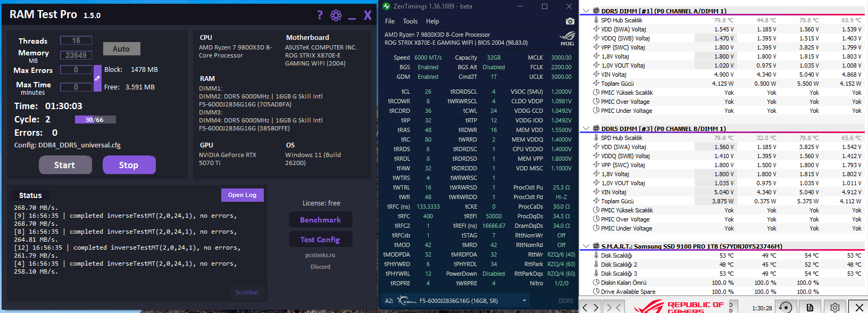
Task: Collapse the DDR5 DIMM [#3] sensor group
Action: point(586,128)
